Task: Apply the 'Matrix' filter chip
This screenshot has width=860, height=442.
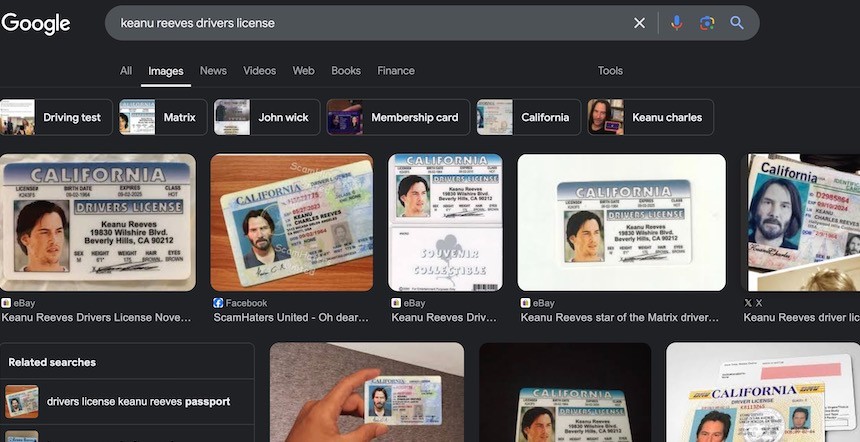Action: 163,117
